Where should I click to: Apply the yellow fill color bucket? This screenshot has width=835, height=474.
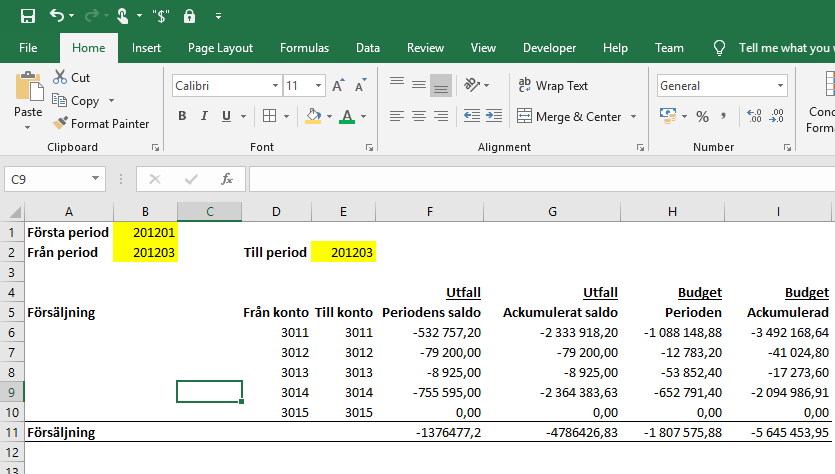313,116
